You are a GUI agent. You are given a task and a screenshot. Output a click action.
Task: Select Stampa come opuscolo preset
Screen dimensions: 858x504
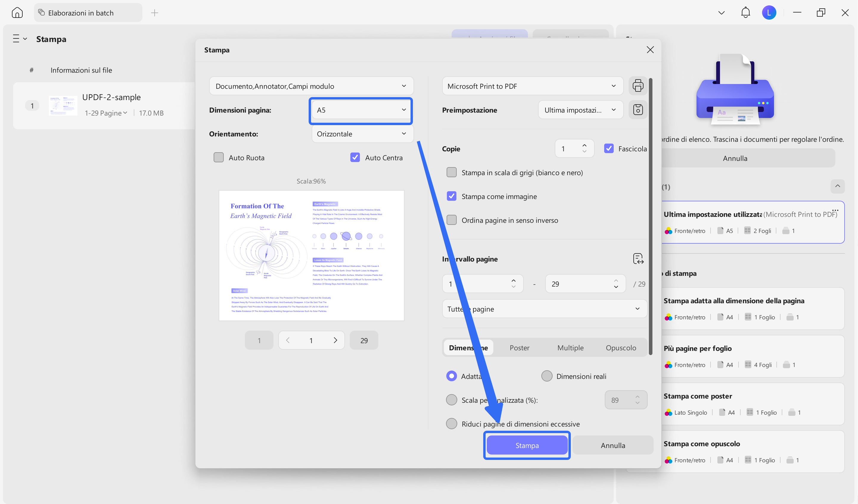click(753, 452)
